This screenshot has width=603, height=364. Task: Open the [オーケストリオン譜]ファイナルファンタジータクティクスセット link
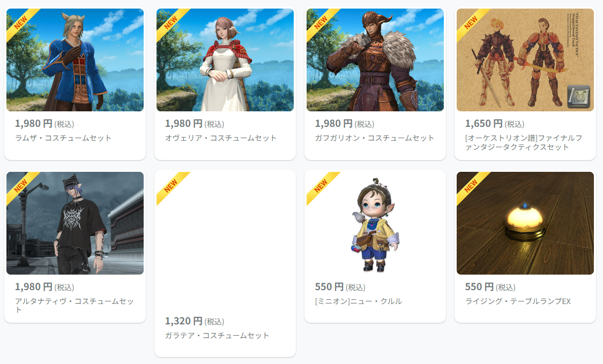click(x=523, y=142)
